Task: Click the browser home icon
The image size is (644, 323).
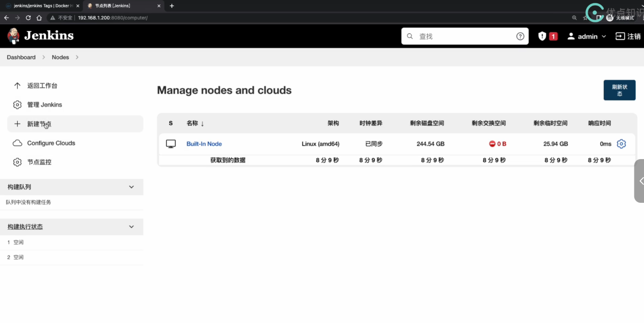Action: (39, 18)
